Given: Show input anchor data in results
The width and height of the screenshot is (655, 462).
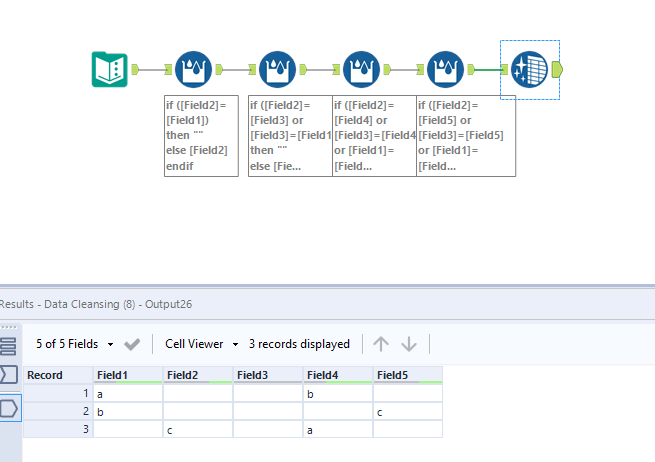Looking at the screenshot, I should click(x=9, y=375).
